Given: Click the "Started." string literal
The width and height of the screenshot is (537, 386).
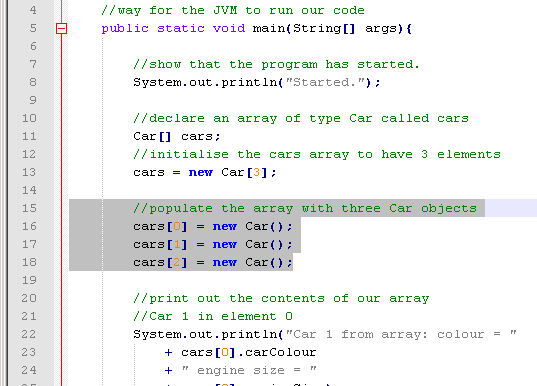Looking at the screenshot, I should 324,82.
